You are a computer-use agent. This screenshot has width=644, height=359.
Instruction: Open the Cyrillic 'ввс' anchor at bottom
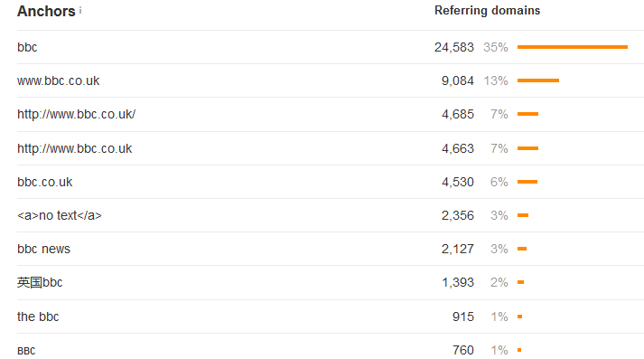pos(26,351)
